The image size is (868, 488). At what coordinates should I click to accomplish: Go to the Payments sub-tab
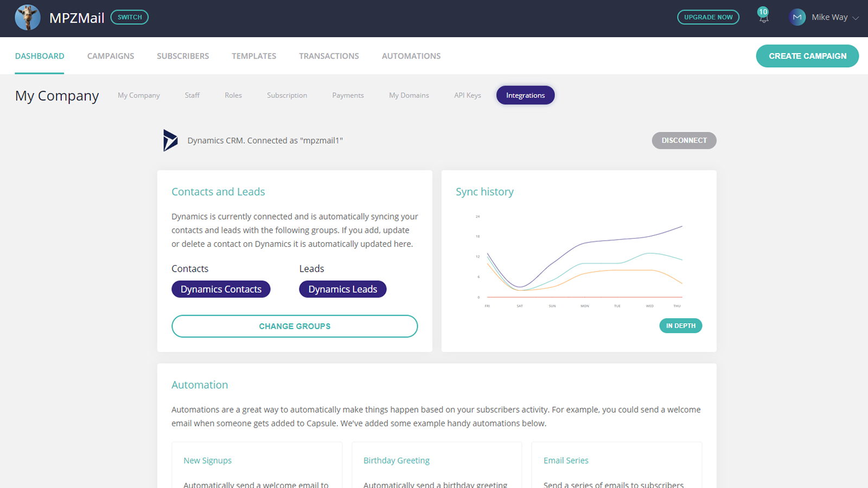(348, 95)
